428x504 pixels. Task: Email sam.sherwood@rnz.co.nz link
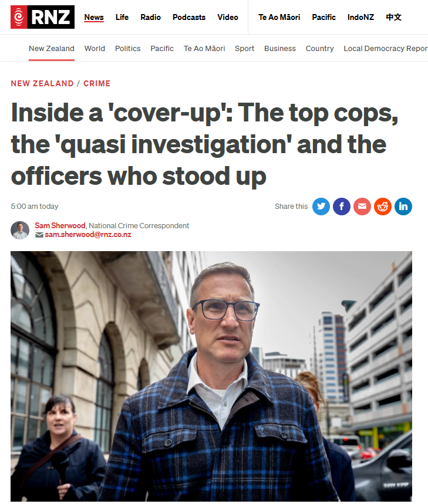(88, 235)
